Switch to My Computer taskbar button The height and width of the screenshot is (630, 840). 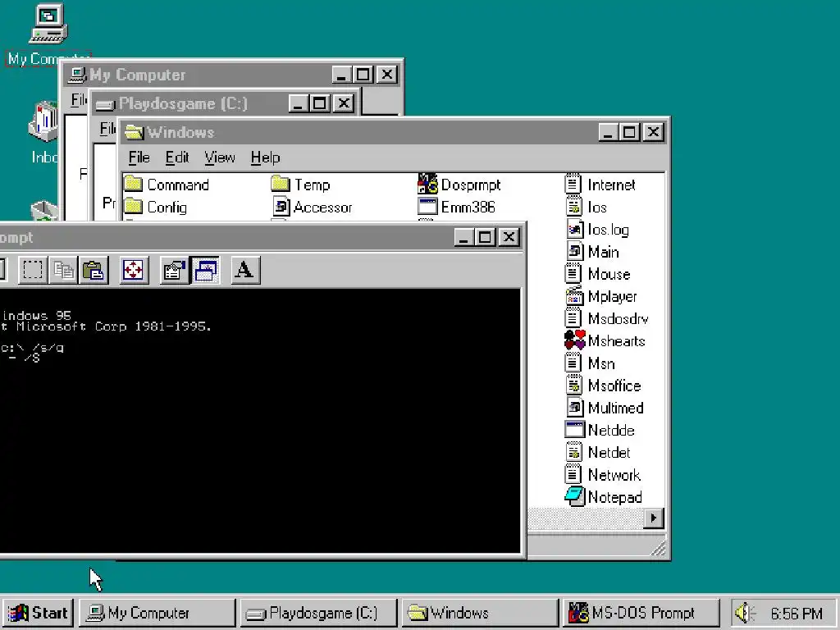coord(157,613)
